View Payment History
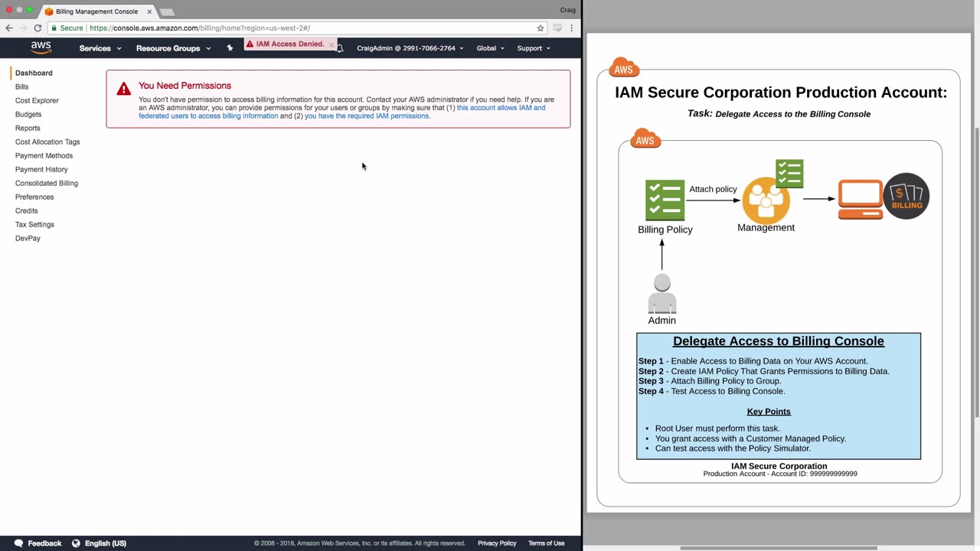 click(41, 169)
